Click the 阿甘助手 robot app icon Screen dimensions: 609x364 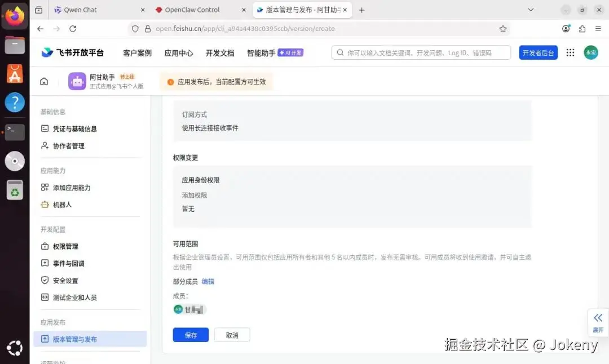click(77, 82)
